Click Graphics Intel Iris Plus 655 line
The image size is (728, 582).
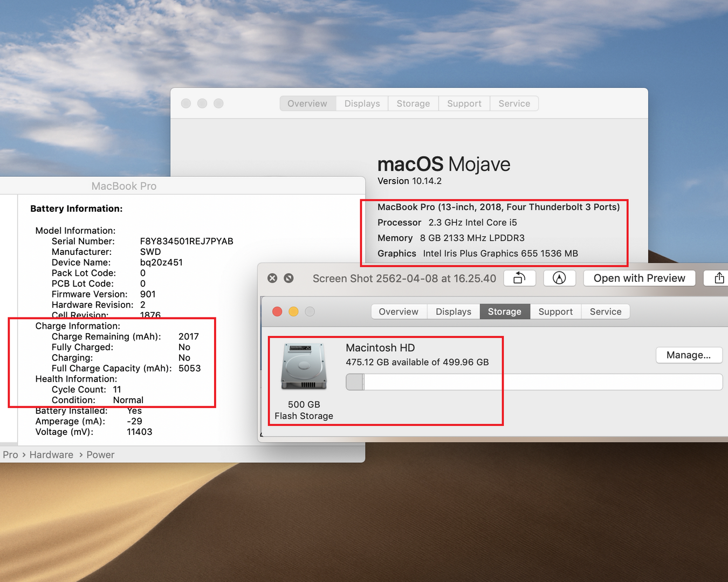[x=478, y=254]
